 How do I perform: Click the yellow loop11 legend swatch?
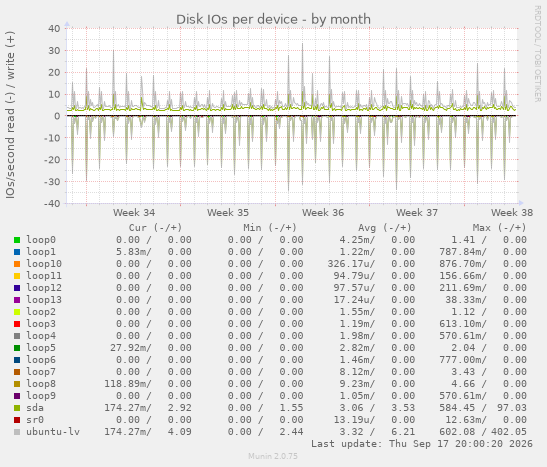click(17, 276)
